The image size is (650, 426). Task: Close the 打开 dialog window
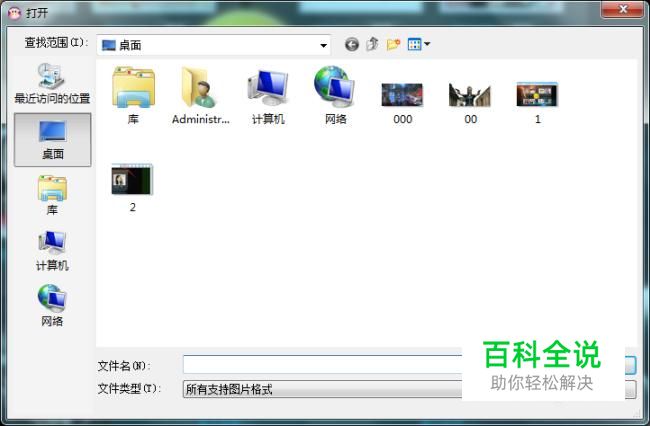pos(623,9)
